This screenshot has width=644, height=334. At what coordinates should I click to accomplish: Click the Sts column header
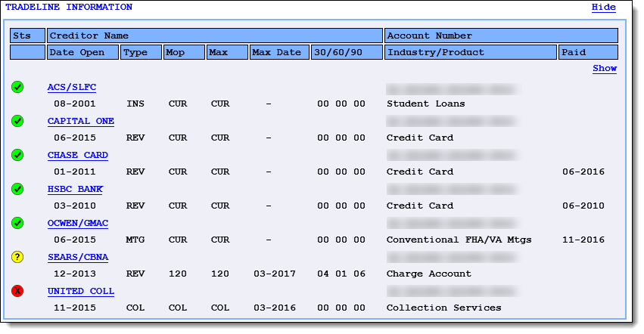pyautogui.click(x=27, y=36)
